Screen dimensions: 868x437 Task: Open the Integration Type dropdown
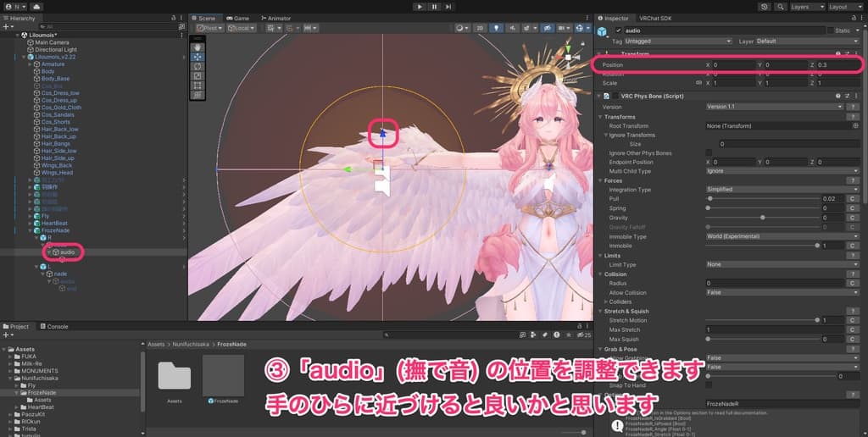click(782, 189)
